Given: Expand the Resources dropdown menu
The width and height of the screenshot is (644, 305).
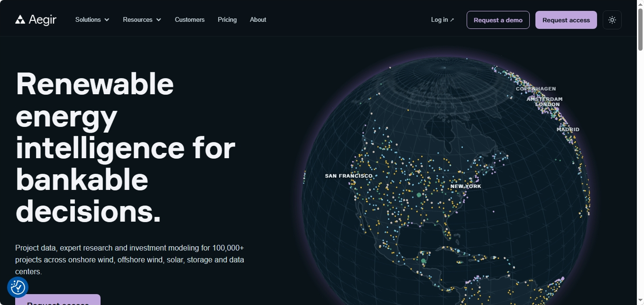Looking at the screenshot, I should click(142, 19).
